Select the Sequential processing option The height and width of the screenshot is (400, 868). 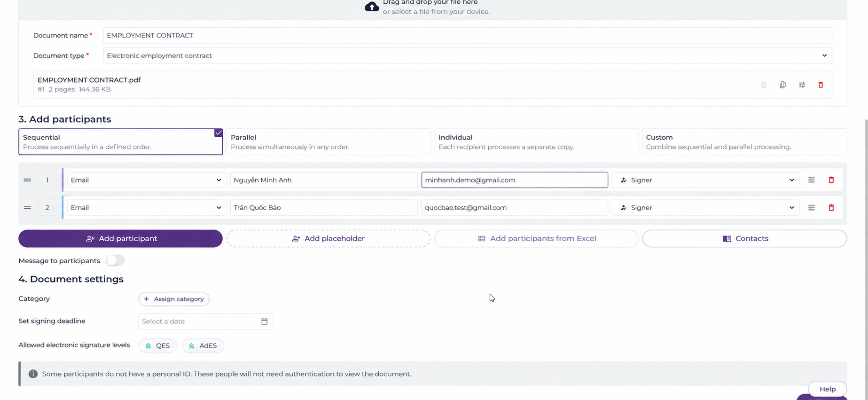point(120,142)
